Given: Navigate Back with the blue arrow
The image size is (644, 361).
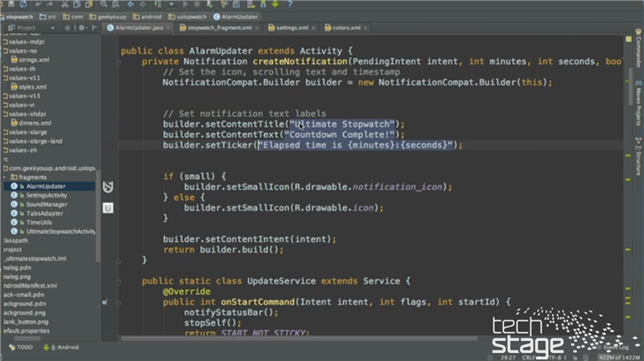Looking at the screenshot, I should 130,4.
